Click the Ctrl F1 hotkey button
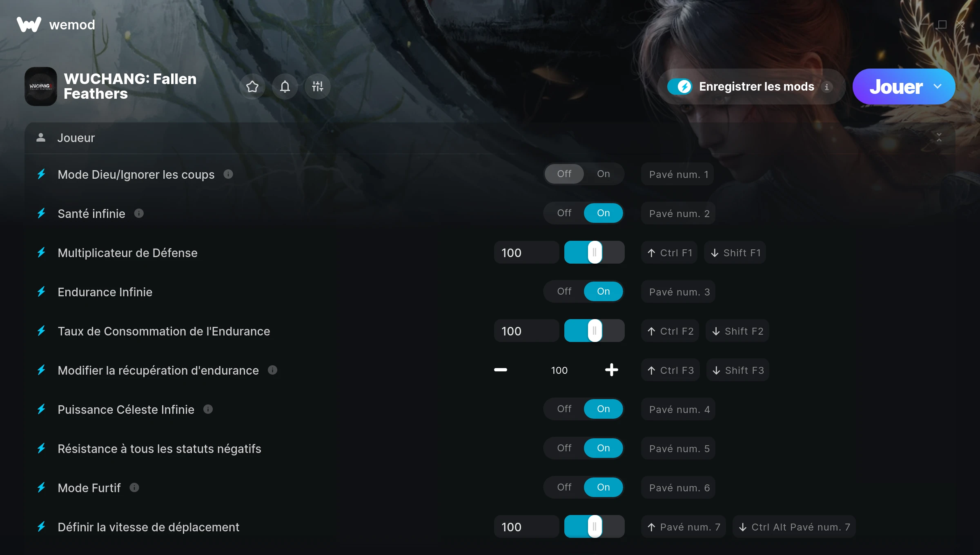Screen dimensions: 980x555 [669, 253]
